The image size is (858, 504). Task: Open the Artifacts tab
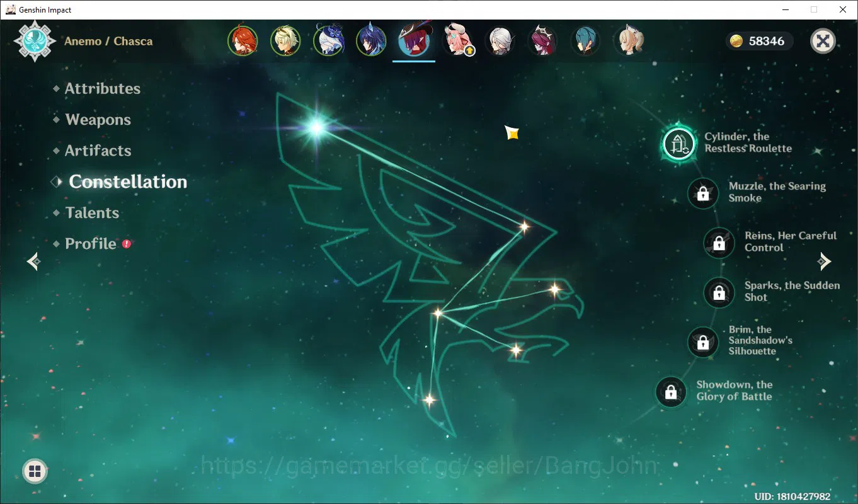pyautogui.click(x=98, y=151)
